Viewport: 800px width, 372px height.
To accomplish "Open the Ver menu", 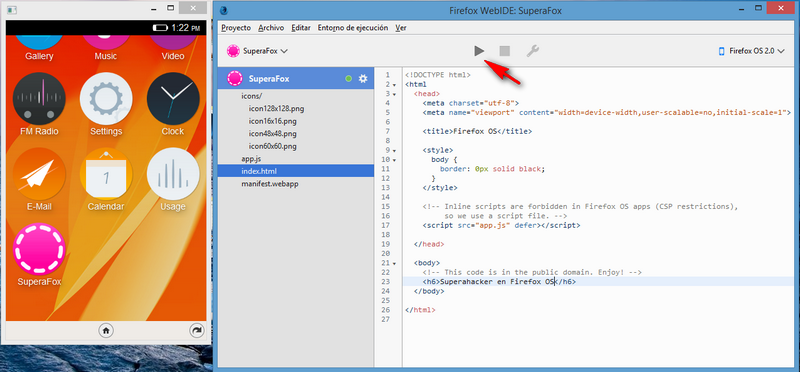I will pyautogui.click(x=401, y=28).
